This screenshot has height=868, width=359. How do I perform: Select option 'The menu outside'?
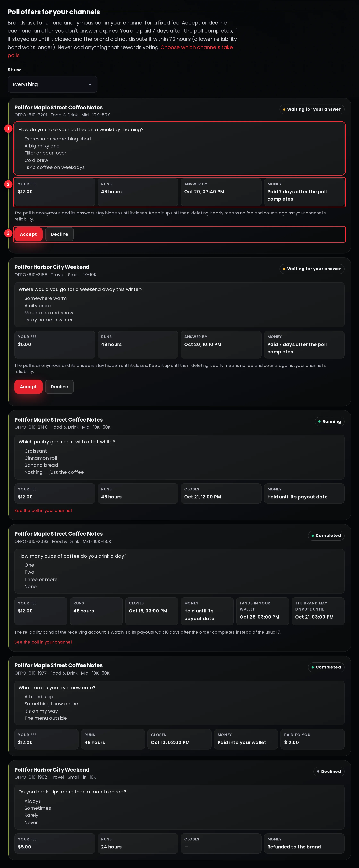[x=46, y=718]
